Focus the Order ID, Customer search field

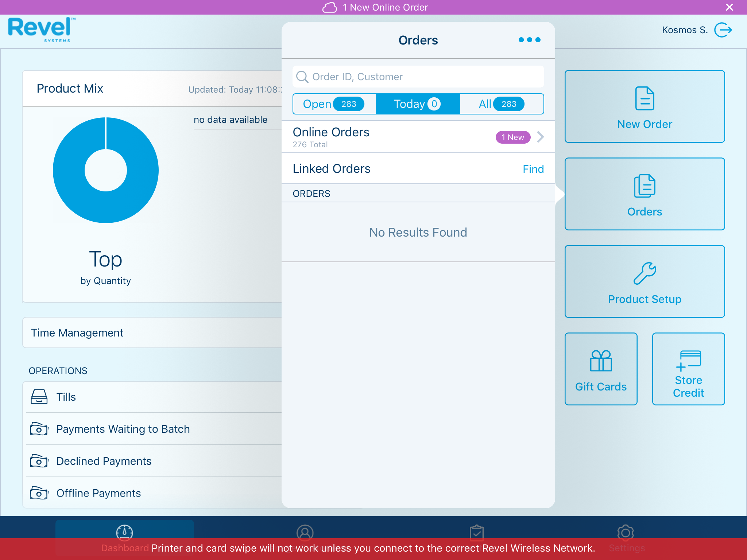[418, 77]
